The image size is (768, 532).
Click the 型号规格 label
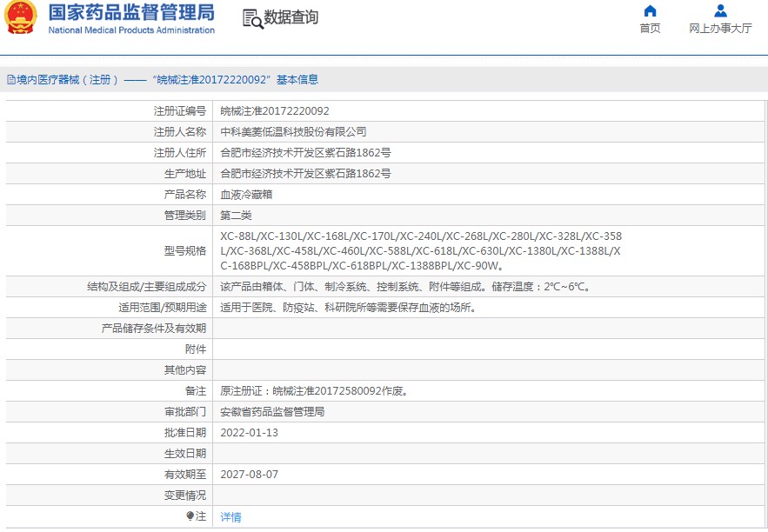185,251
